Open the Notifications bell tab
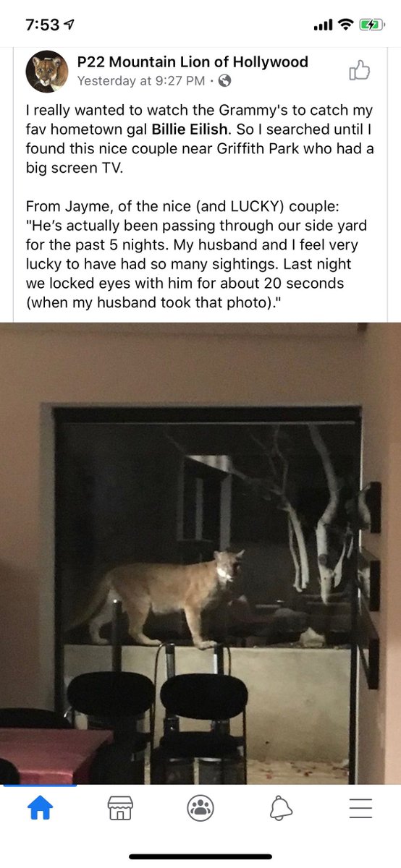The image size is (401, 868). coord(281,808)
